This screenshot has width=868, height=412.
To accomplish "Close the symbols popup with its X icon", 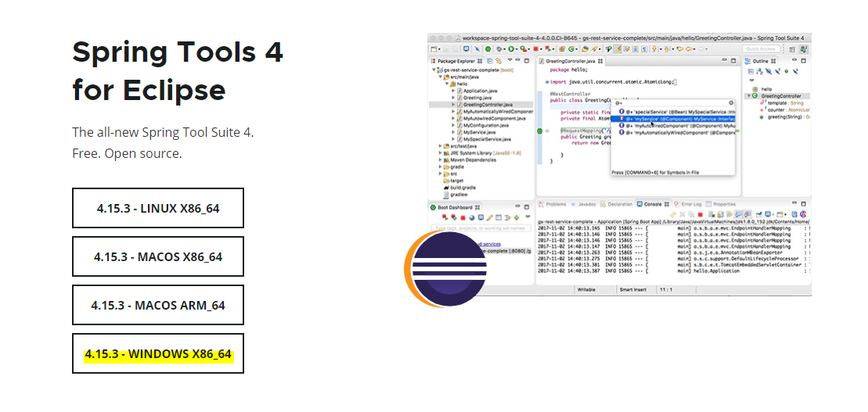I will pyautogui.click(x=731, y=103).
